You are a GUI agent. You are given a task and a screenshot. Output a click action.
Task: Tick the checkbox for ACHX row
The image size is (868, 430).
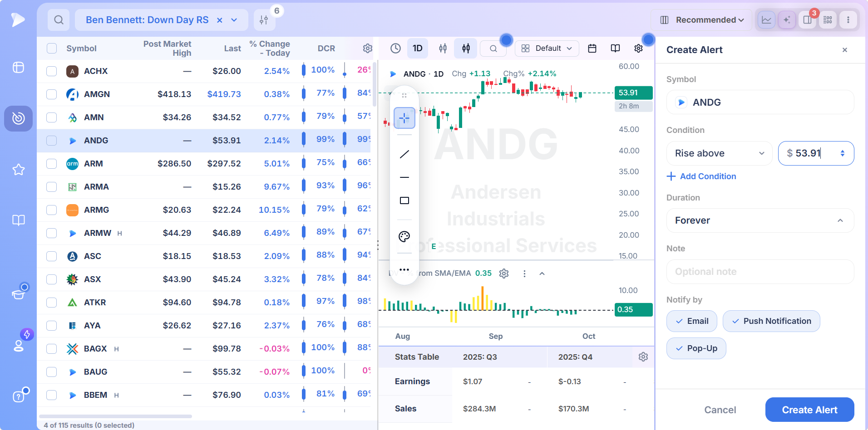pos(52,71)
